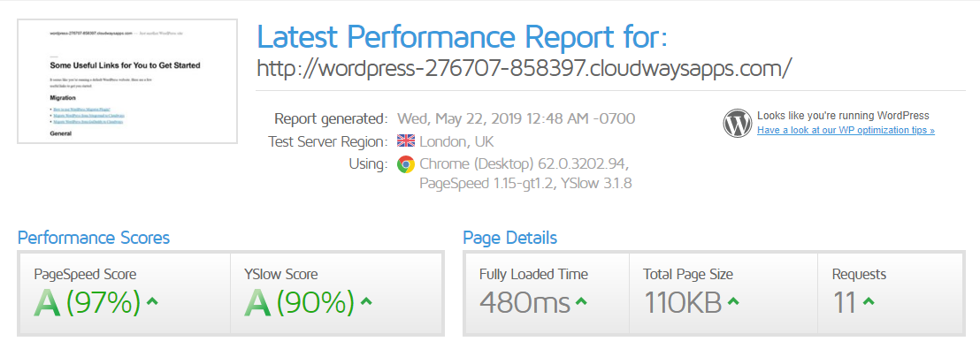Viewport: 980px width, 349px height.
Task: Select the YSlow Score A (90%) grade
Action: pos(299,303)
